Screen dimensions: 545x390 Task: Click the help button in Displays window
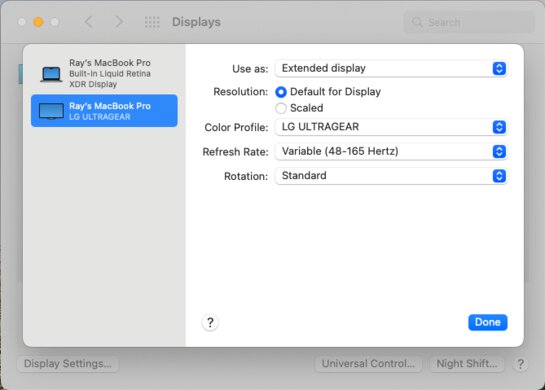click(520, 364)
